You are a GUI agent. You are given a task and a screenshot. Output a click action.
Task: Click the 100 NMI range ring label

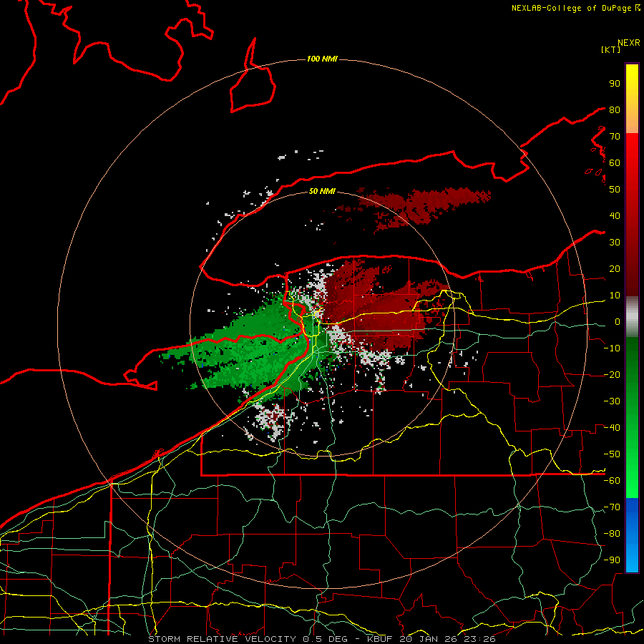322,59
